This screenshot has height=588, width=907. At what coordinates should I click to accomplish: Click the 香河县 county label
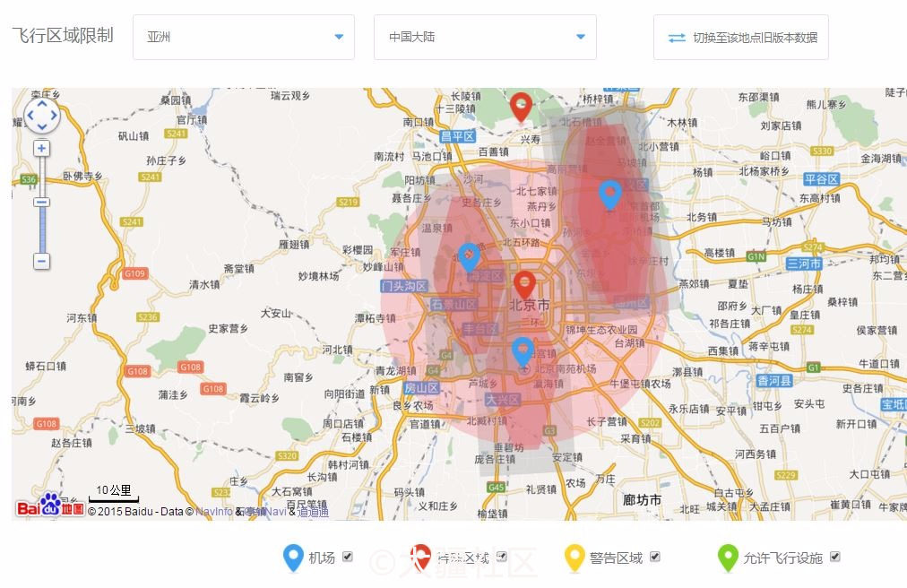pos(774,381)
